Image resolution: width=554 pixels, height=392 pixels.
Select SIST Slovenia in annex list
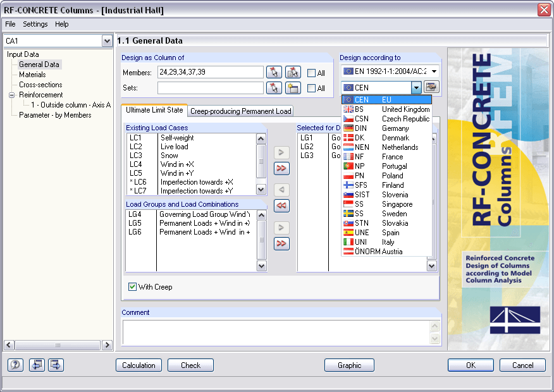click(386, 195)
